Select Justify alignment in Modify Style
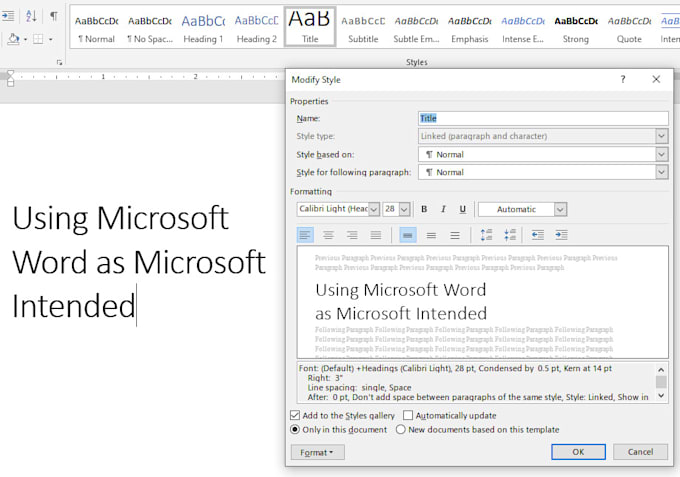 pos(376,235)
